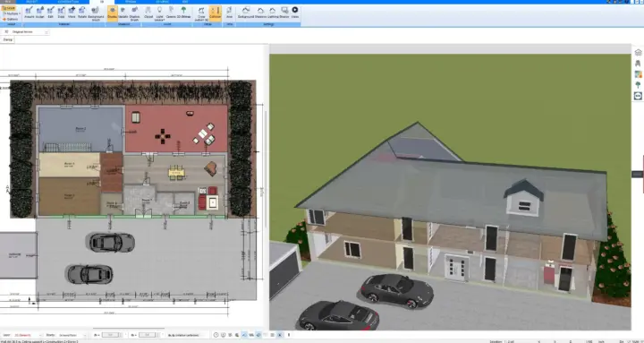Create a Cross section 3D
The height and width of the screenshot is (343, 644).
click(x=201, y=13)
